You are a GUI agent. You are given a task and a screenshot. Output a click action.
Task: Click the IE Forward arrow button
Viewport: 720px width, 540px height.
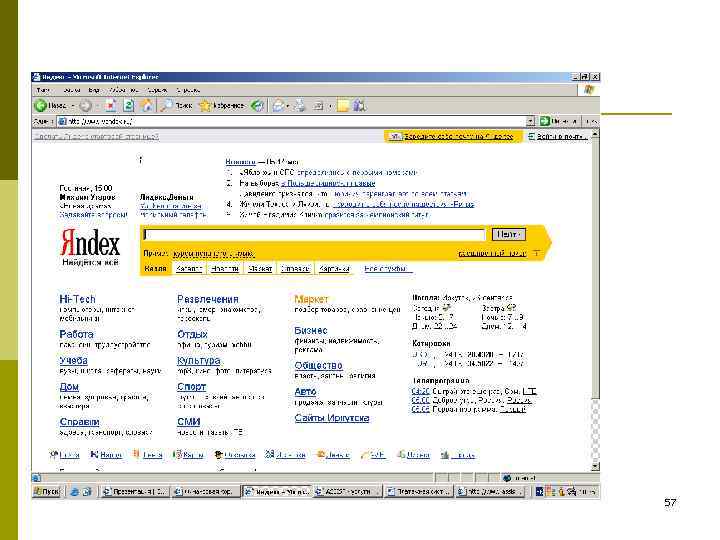[85, 106]
